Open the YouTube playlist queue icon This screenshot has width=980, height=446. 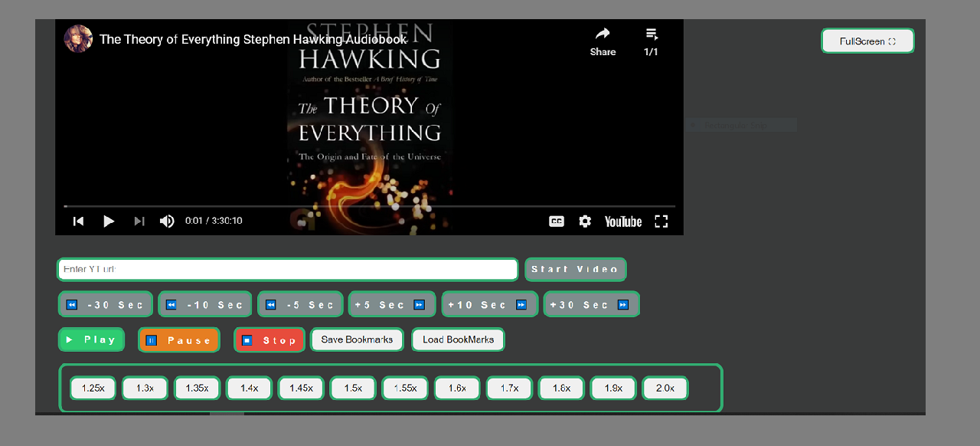(652, 34)
